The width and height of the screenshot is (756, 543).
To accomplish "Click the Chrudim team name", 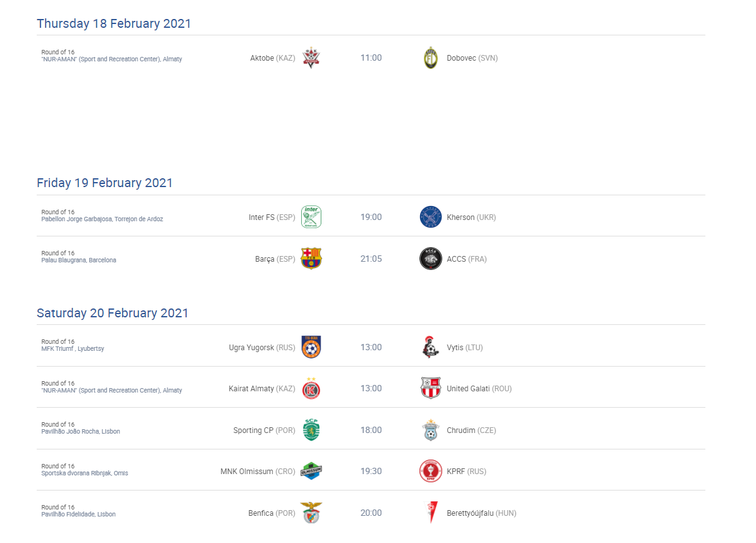I will coord(461,430).
